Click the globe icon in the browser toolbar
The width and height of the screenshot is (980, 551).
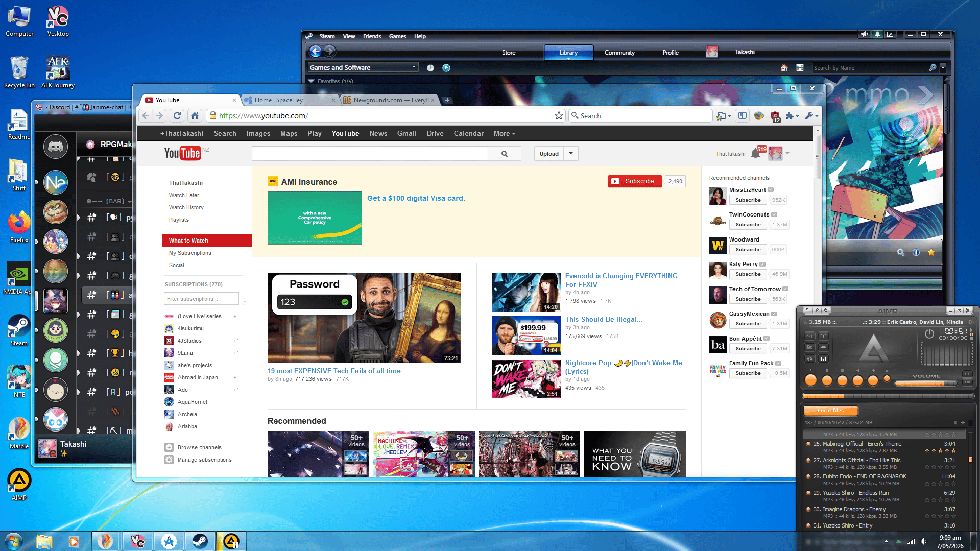pyautogui.click(x=759, y=116)
